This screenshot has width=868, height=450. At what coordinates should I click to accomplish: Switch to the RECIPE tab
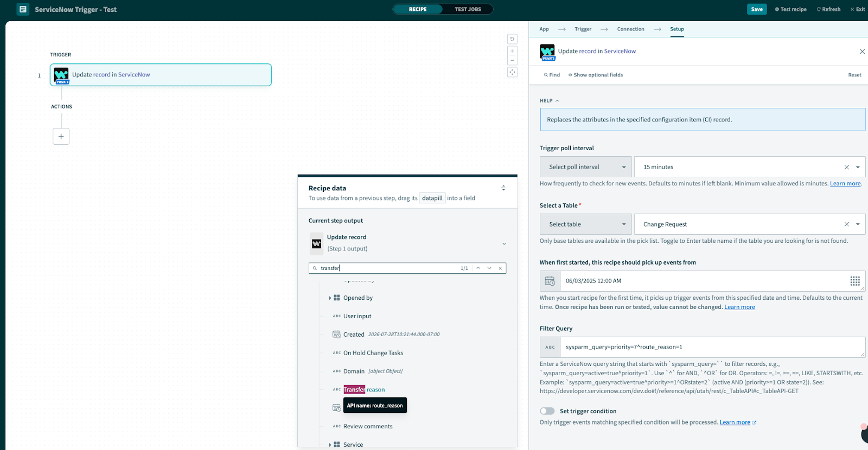[x=418, y=9]
